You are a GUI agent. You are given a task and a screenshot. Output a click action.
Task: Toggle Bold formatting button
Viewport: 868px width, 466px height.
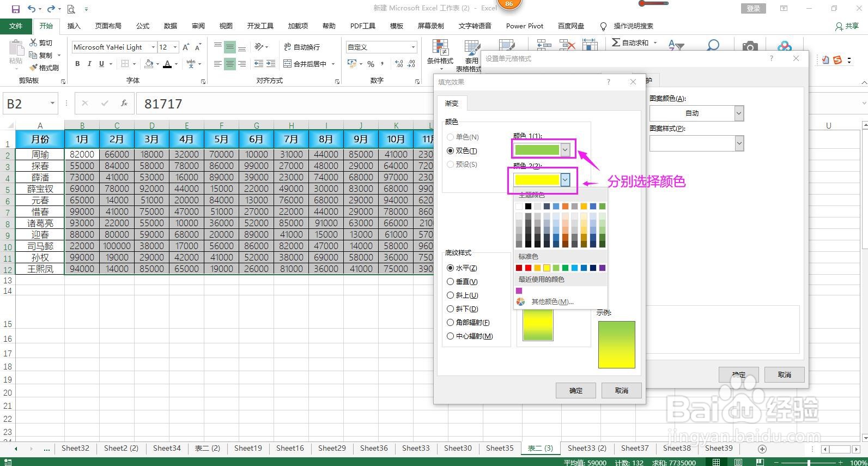77,64
